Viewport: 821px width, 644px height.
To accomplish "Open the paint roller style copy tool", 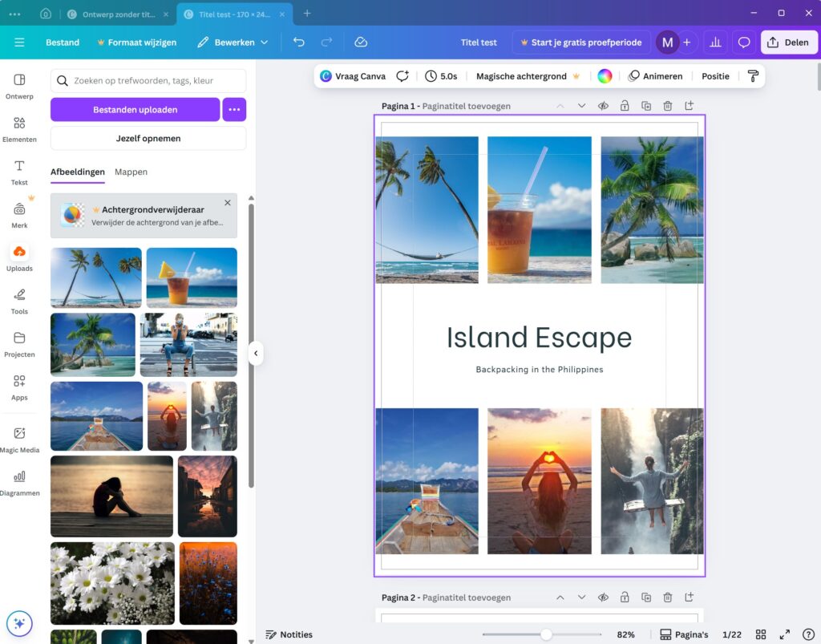I will coord(752,76).
